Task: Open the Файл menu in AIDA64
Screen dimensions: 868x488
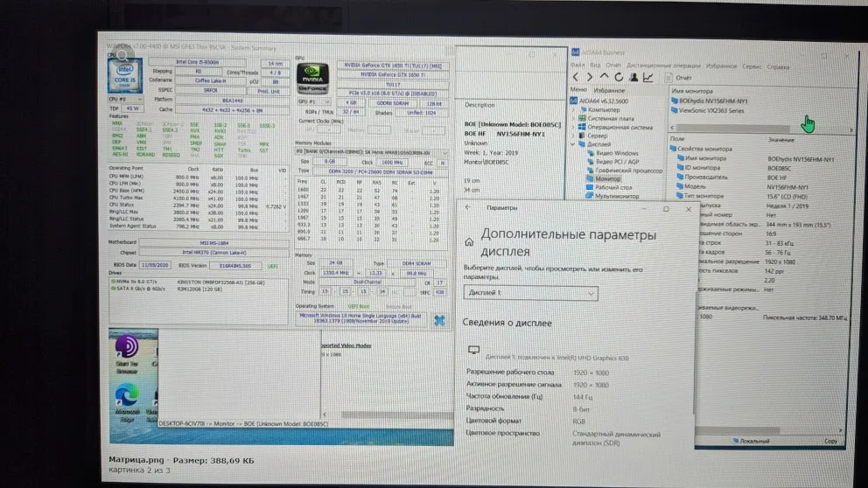Action: (x=577, y=66)
